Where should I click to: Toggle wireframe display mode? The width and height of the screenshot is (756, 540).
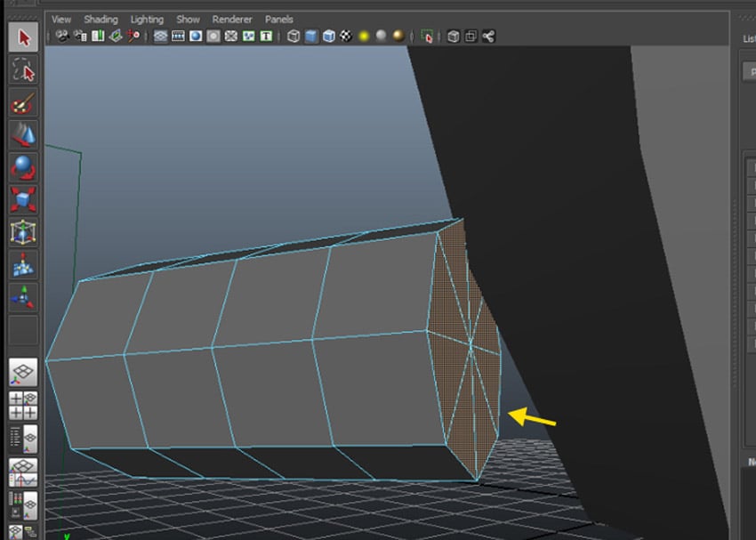coord(294,36)
